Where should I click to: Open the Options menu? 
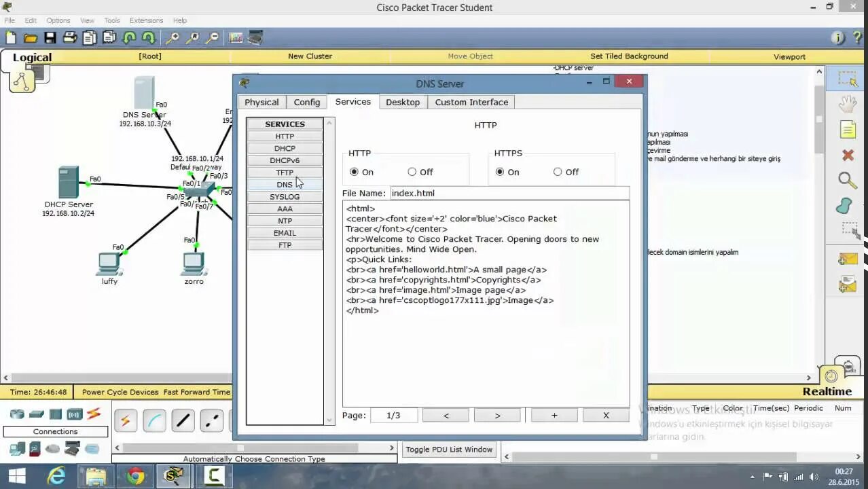(58, 20)
